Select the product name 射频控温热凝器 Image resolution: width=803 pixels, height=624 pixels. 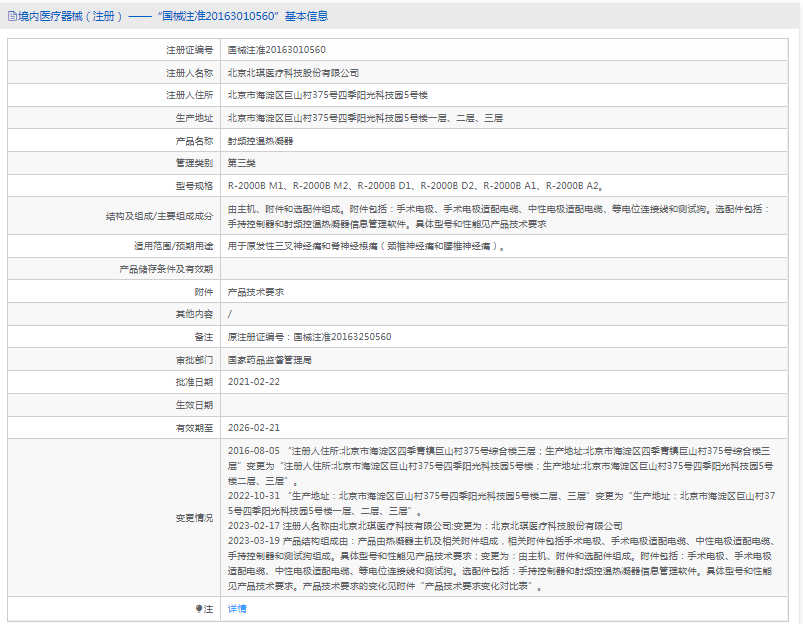click(261, 141)
